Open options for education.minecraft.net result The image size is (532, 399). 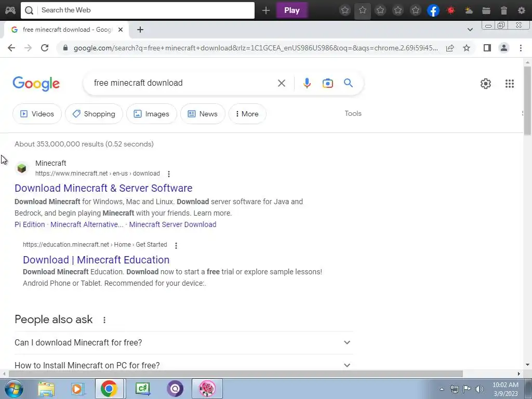(176, 245)
